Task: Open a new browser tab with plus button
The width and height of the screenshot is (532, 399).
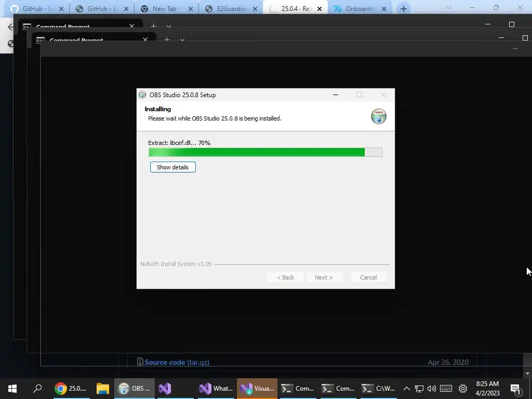Action: [403, 9]
